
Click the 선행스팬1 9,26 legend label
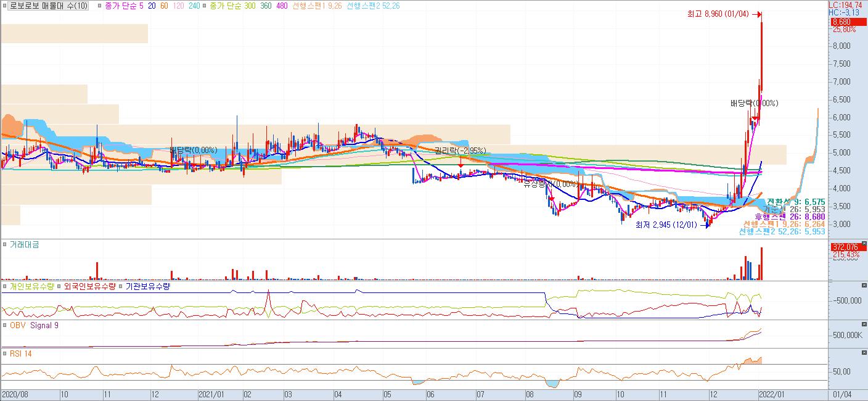[x=316, y=6]
